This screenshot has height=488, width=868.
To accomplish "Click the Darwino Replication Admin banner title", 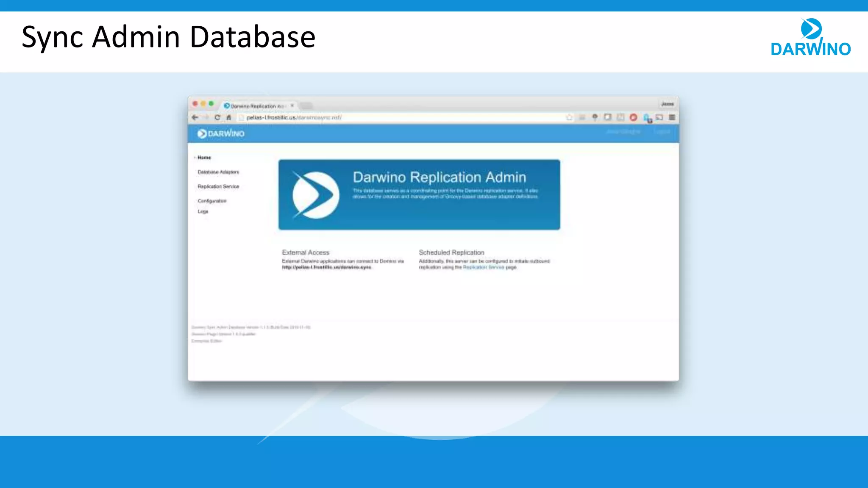I will point(440,177).
